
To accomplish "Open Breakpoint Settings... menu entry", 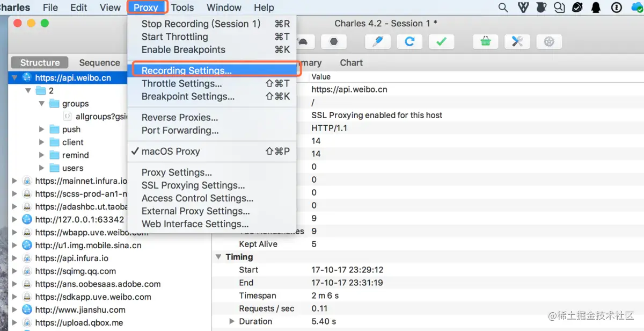I will tap(212, 96).
